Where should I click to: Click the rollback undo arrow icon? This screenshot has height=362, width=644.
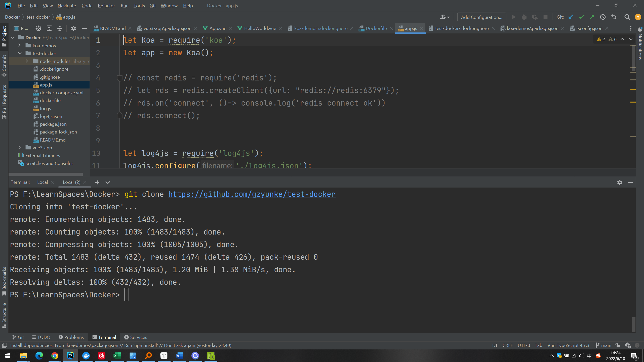point(614,17)
